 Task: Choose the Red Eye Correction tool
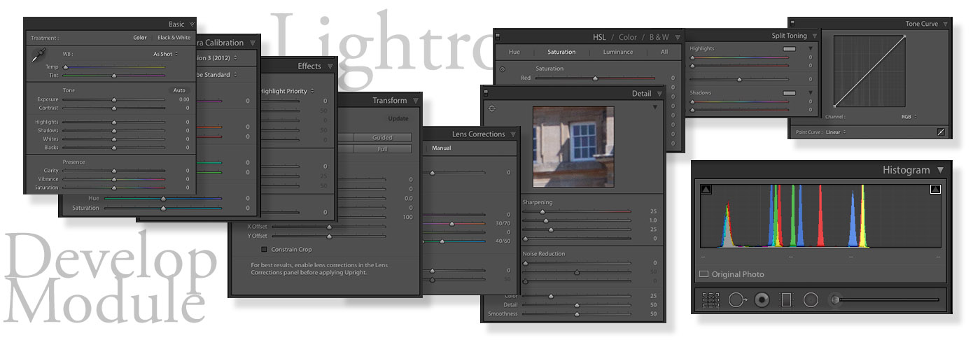coord(762,300)
